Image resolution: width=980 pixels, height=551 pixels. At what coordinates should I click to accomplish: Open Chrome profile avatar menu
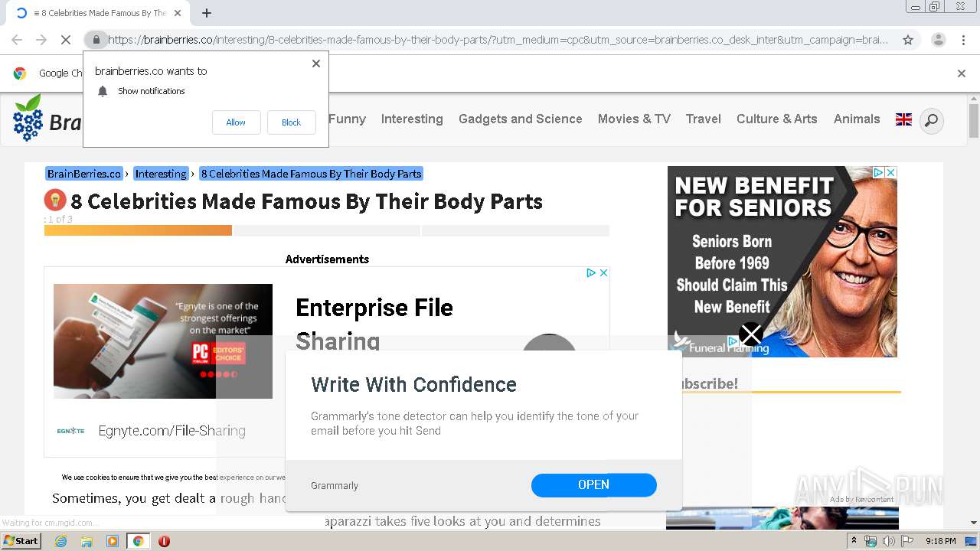[938, 40]
